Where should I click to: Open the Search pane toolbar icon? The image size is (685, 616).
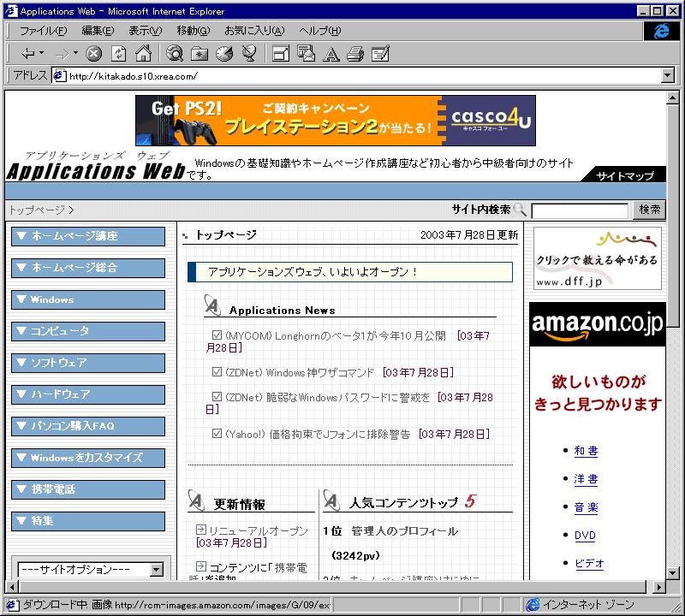175,54
